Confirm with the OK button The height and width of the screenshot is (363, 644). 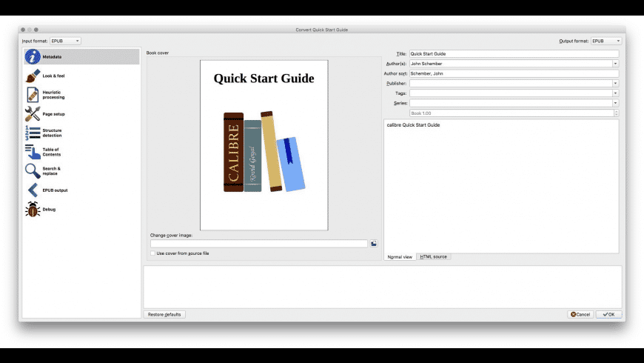coord(608,315)
